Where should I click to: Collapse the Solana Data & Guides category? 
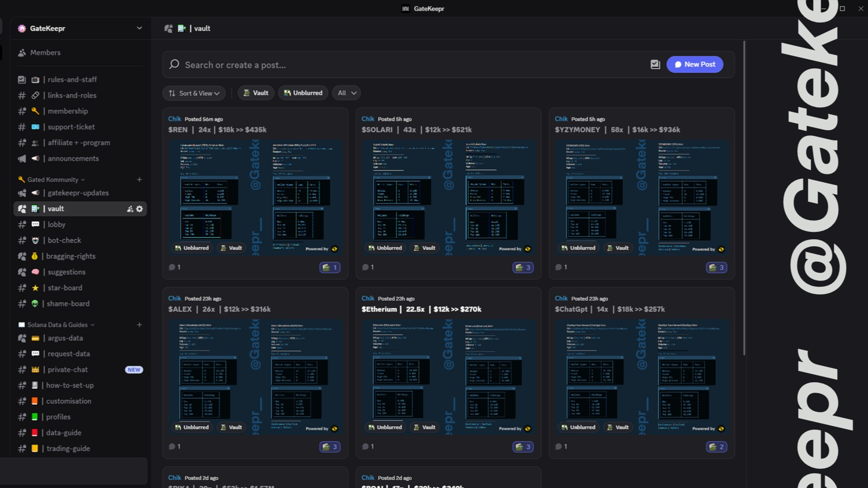56,325
